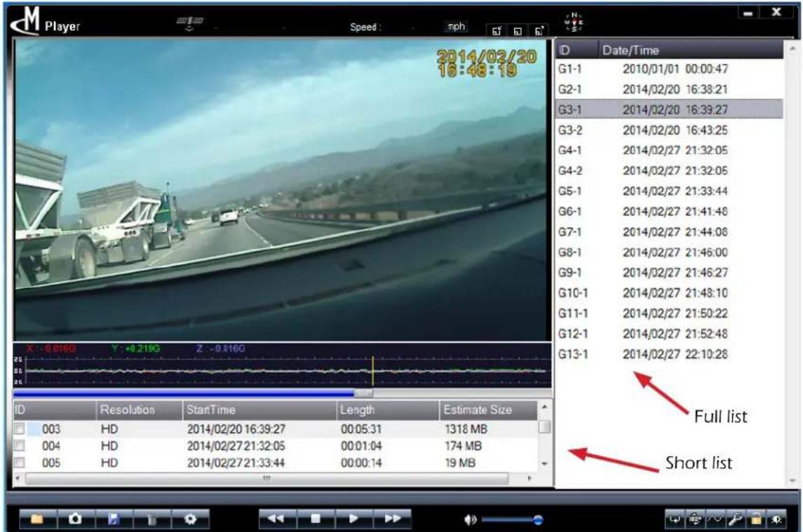Select recording G10-1 in the full list
The height and width of the screenshot is (532, 803).
[669, 293]
